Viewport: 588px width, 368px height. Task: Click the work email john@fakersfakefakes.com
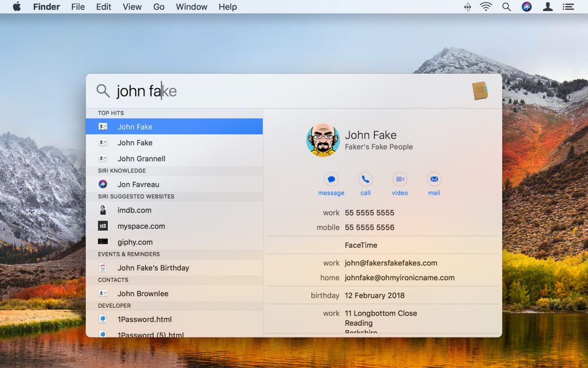click(x=391, y=263)
